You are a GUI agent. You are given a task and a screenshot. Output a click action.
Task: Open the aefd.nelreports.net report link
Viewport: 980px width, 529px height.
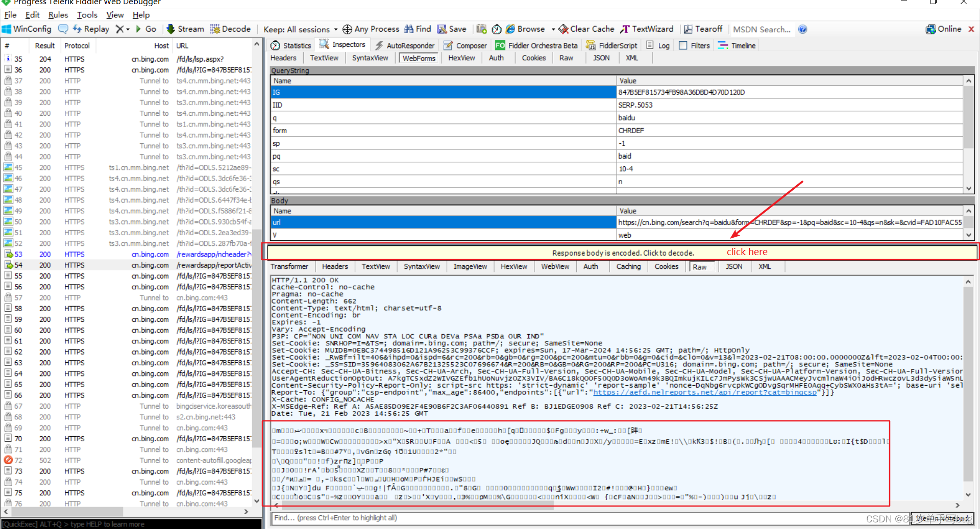(705, 392)
